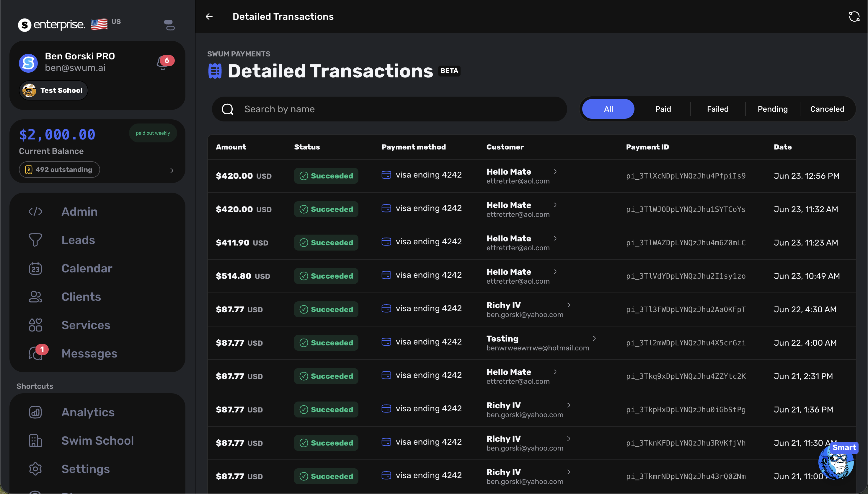Viewport: 868px width, 494px height.
Task: Click the Succeeded status in $514.80 row
Action: (326, 276)
